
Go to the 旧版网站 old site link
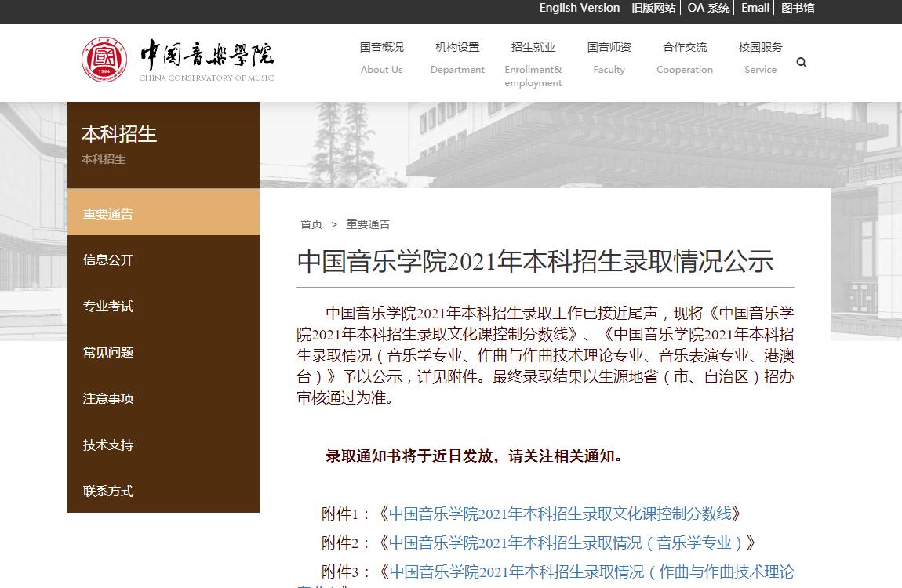click(653, 8)
